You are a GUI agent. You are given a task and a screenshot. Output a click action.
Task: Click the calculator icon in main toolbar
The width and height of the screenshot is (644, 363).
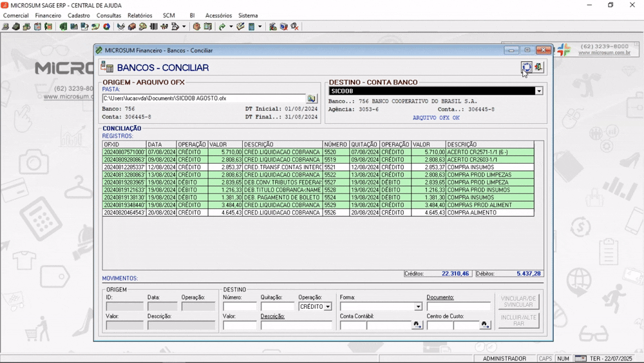coord(251,26)
